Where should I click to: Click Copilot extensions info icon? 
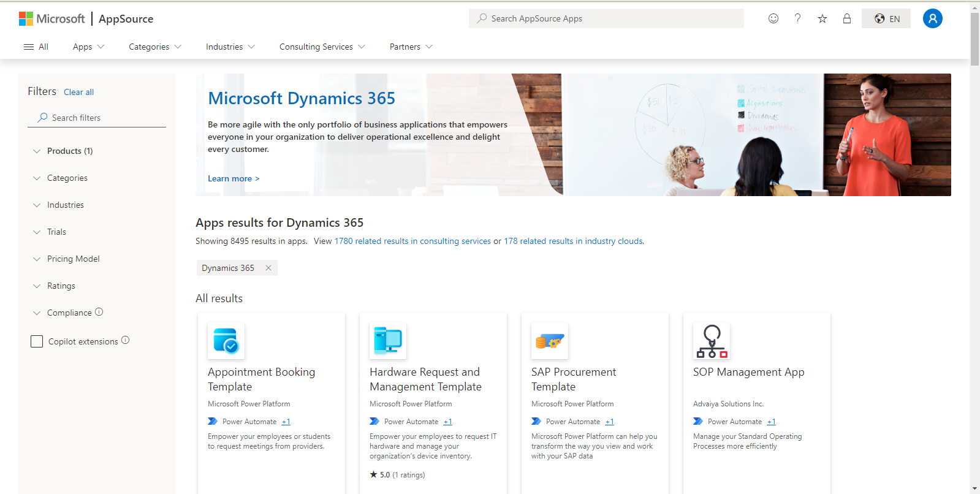(126, 340)
